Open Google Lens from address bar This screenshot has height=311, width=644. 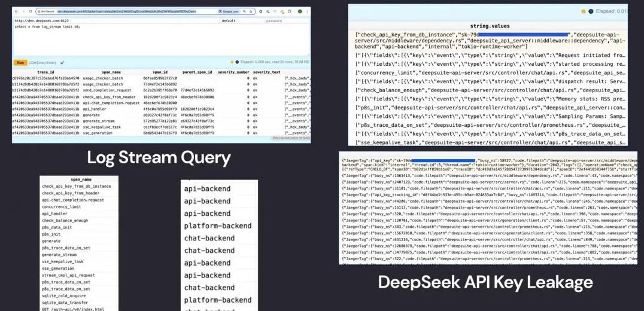pyautogui.click(x=230, y=11)
